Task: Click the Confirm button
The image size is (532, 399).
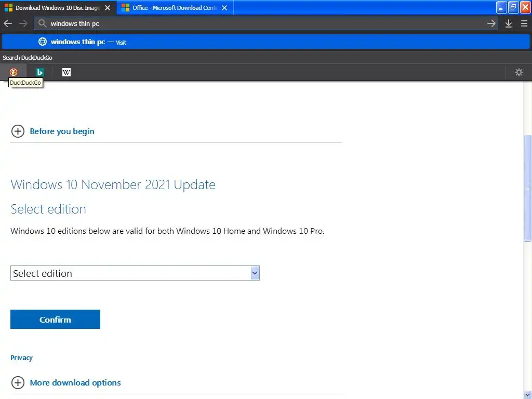Action: (55, 320)
